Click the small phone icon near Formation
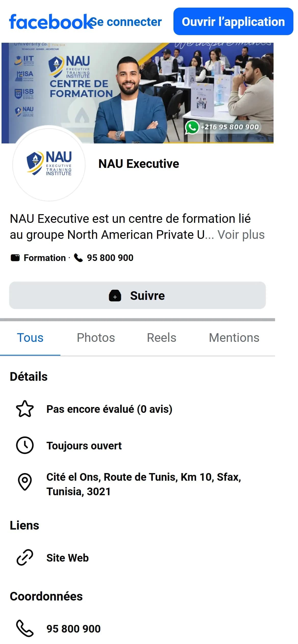The image size is (298, 644). 78,258
